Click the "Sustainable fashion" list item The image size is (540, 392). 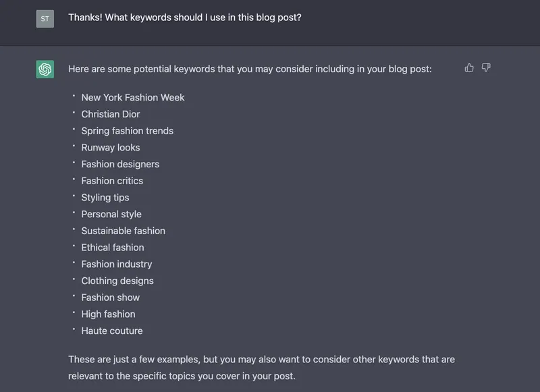(124, 231)
